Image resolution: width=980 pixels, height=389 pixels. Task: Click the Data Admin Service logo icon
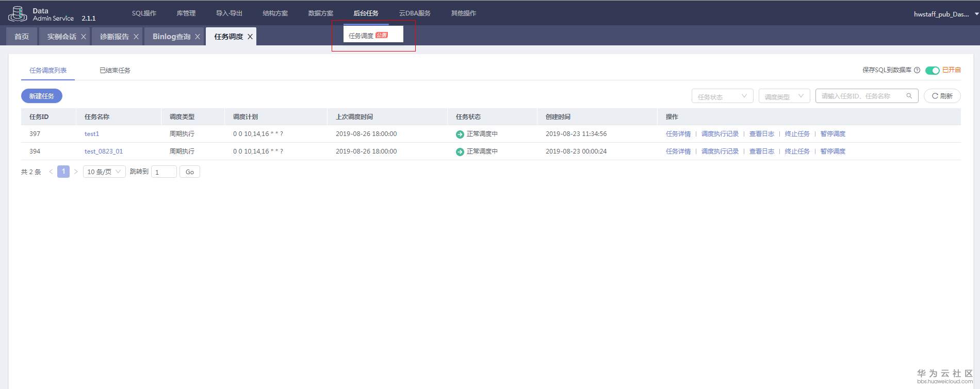[x=18, y=14]
